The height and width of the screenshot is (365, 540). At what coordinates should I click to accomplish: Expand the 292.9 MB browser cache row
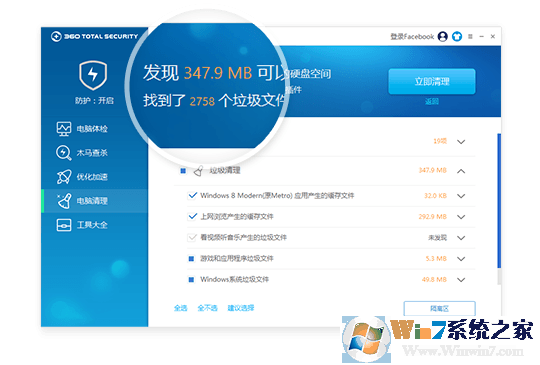pos(461,217)
